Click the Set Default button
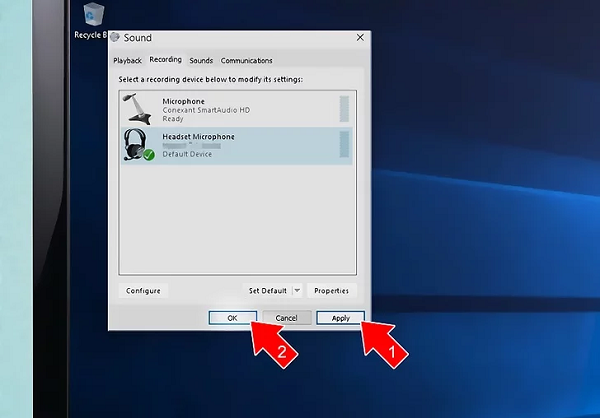600x418 pixels. tap(267, 291)
